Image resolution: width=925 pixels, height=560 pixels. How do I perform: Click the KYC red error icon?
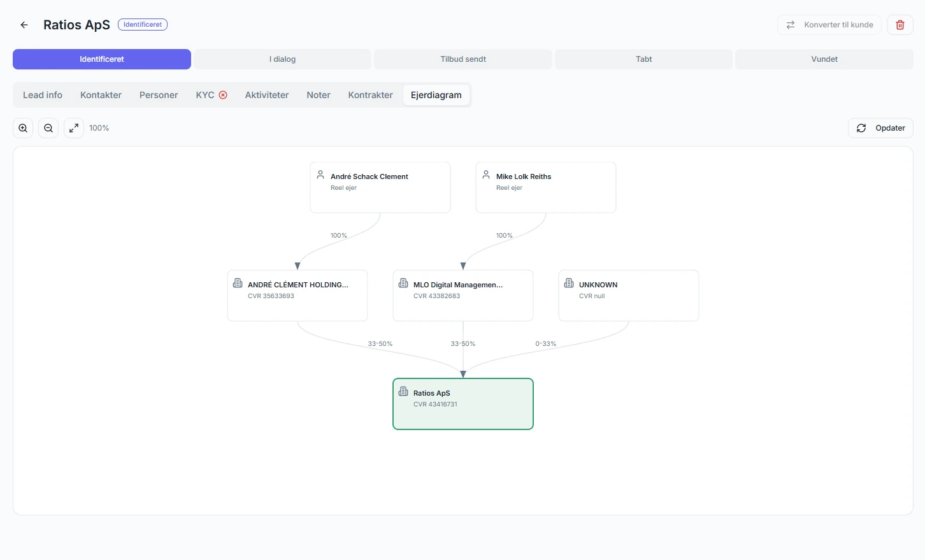coord(223,95)
